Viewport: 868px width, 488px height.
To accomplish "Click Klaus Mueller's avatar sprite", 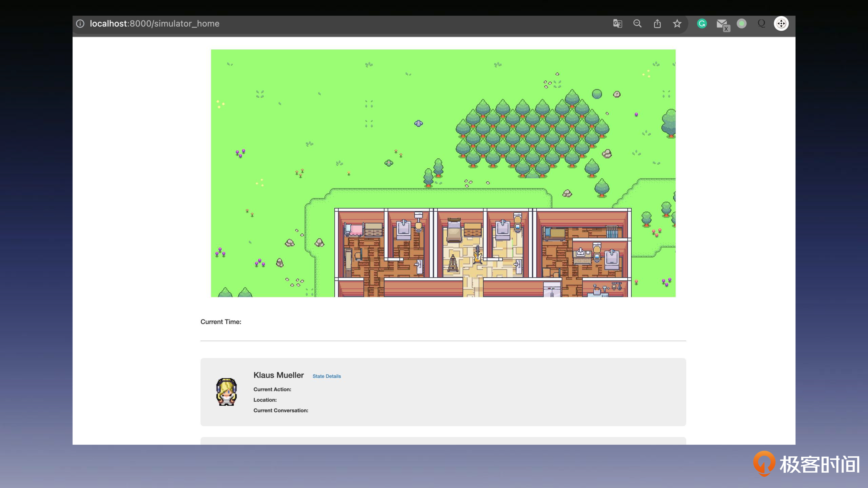I will pyautogui.click(x=226, y=392).
